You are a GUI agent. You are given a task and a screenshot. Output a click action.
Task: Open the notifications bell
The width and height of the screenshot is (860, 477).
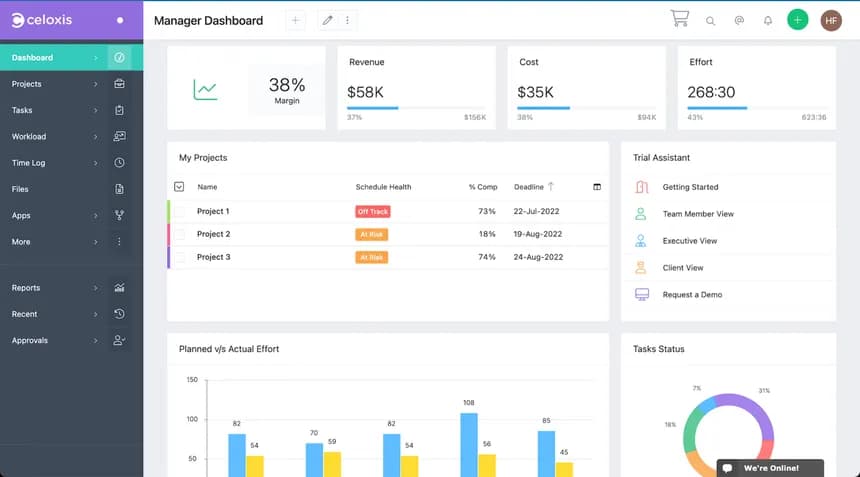click(x=768, y=20)
